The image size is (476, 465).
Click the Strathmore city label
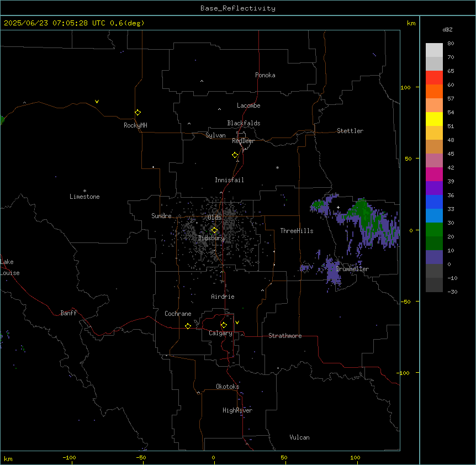[285, 336]
